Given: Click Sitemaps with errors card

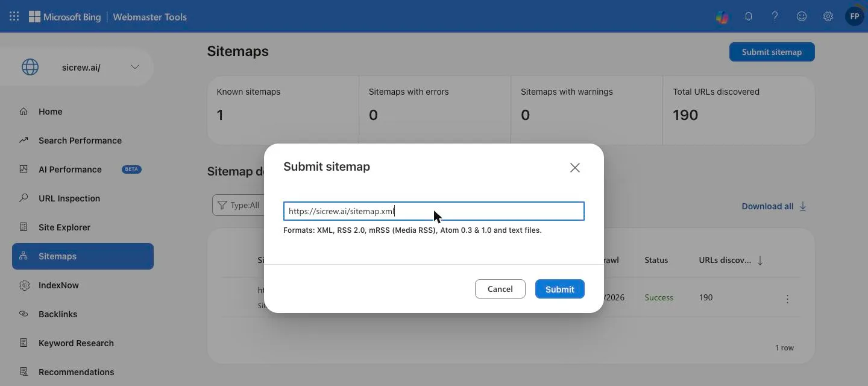Looking at the screenshot, I should pyautogui.click(x=435, y=110).
